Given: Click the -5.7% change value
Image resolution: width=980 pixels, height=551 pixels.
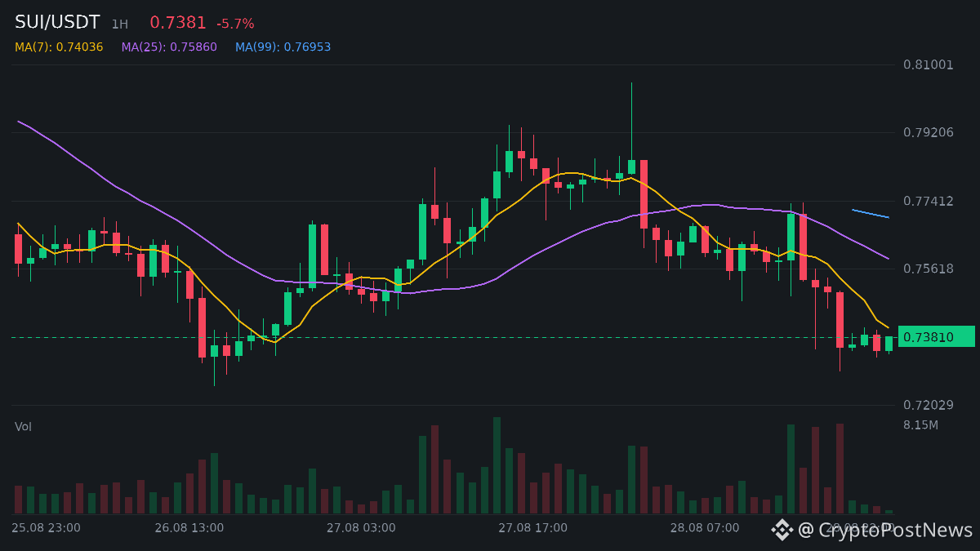Looking at the screenshot, I should 235,24.
